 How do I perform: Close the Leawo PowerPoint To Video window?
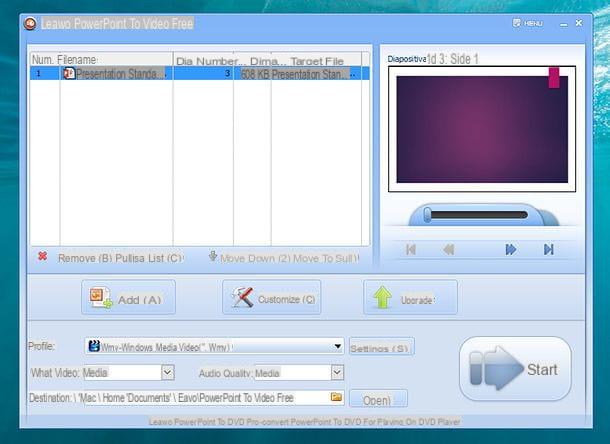click(579, 23)
